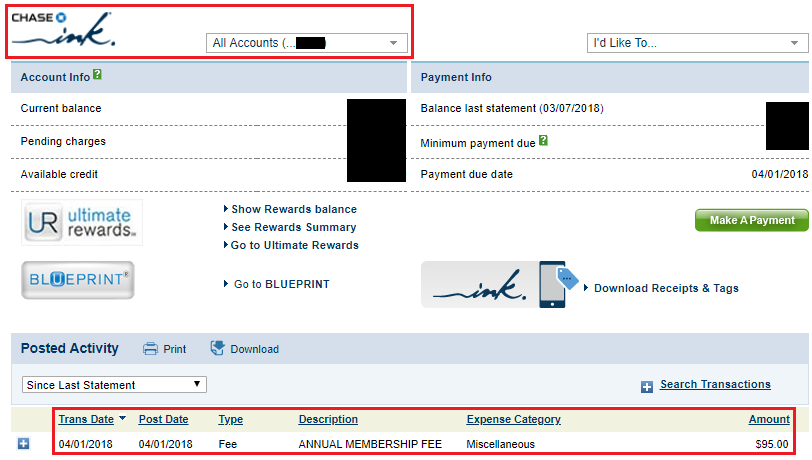Click the Print printer icon
This screenshot has height=460, width=812.
150,349
